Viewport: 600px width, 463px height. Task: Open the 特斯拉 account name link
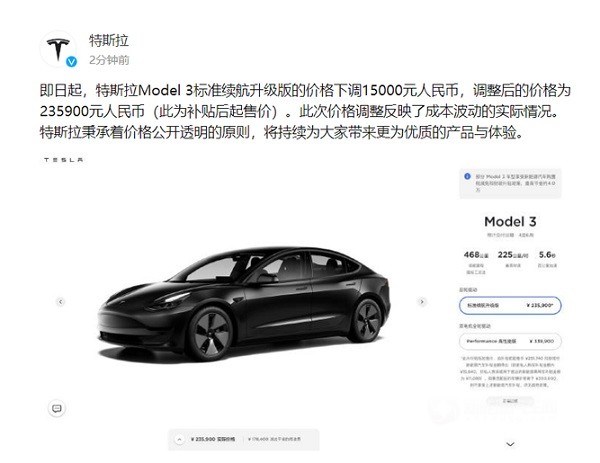(x=109, y=40)
